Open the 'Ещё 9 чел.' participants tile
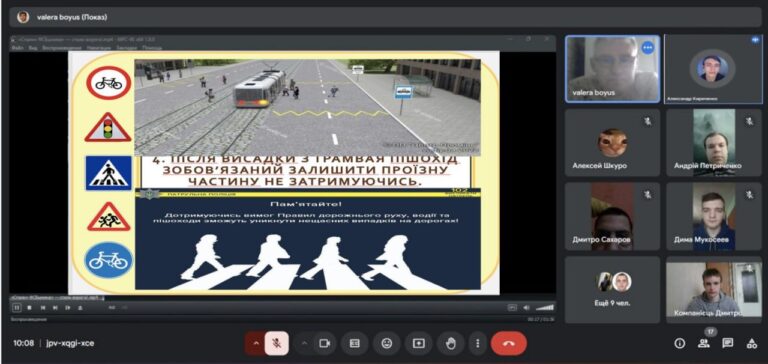This screenshot has width=768, height=364. coord(612,290)
